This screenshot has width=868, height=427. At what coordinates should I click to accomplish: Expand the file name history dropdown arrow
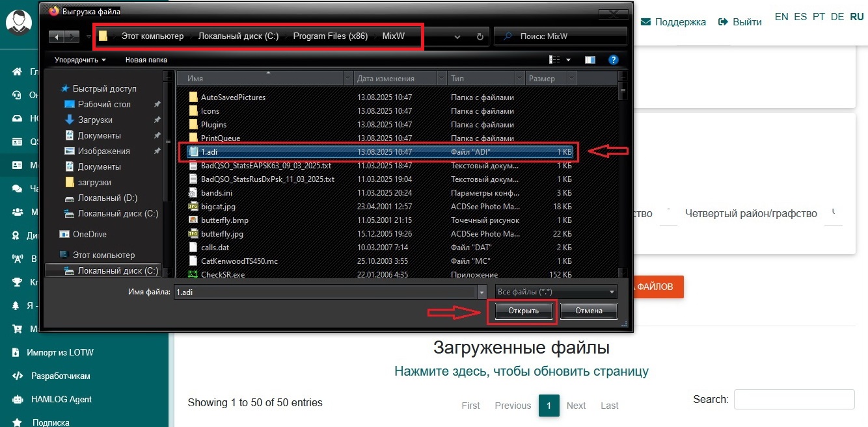tap(481, 292)
